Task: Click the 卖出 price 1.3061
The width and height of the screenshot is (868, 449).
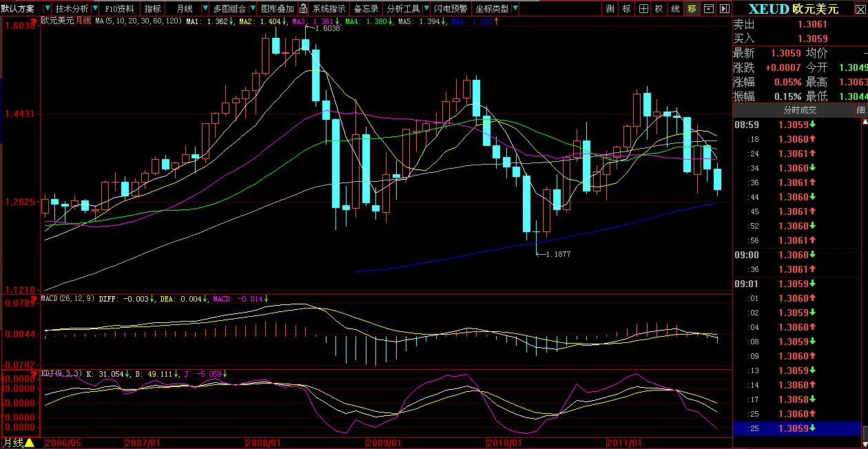Action: pyautogui.click(x=814, y=25)
